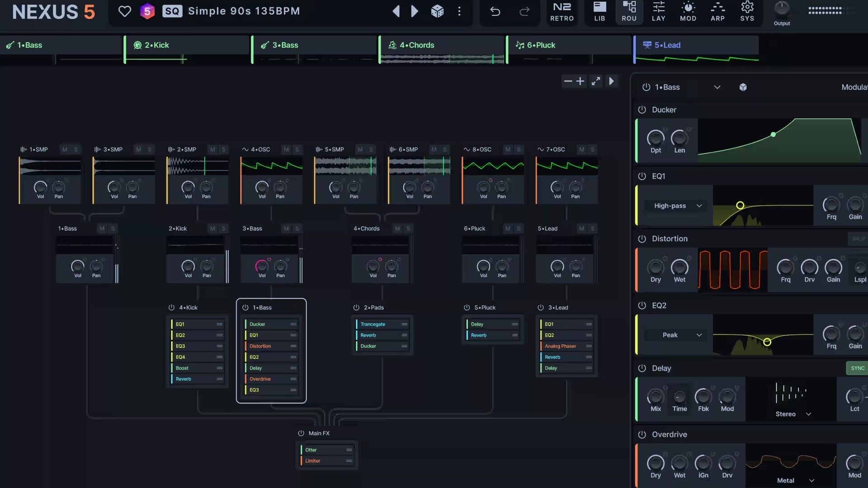Image resolution: width=868 pixels, height=488 pixels.
Task: Toggle power of the Ducker effect panel
Action: pyautogui.click(x=642, y=110)
